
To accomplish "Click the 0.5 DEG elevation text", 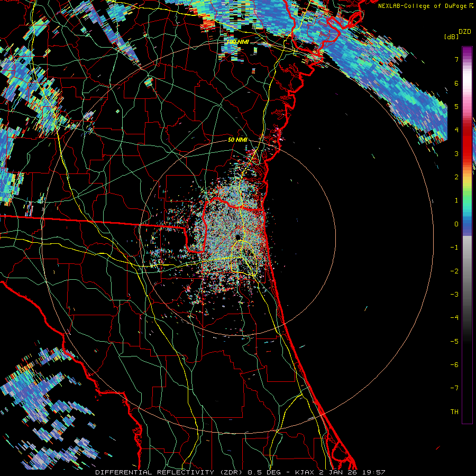I will 263,472.
